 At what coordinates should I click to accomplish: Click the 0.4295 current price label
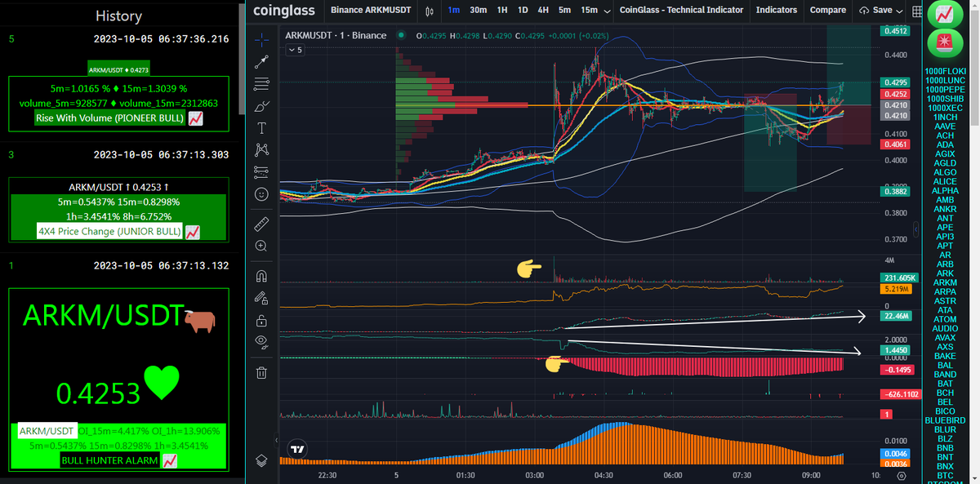(896, 82)
